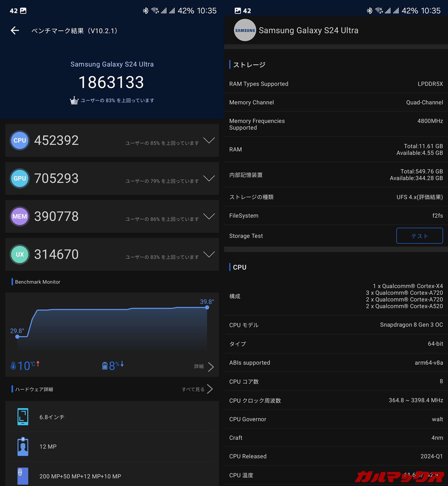Open すべて見る hardware details link
This screenshot has width=448, height=486.
coord(197,389)
